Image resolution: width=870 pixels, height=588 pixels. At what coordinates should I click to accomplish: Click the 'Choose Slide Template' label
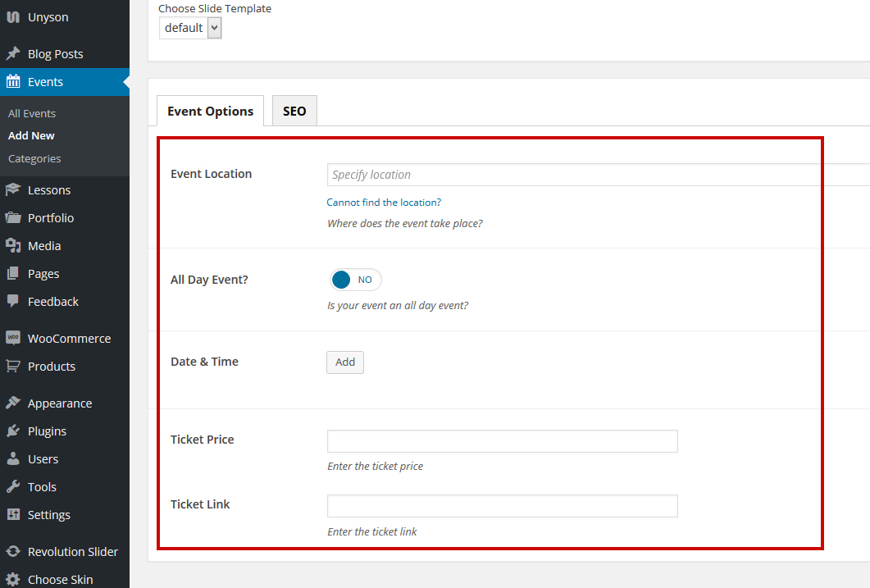(x=215, y=8)
